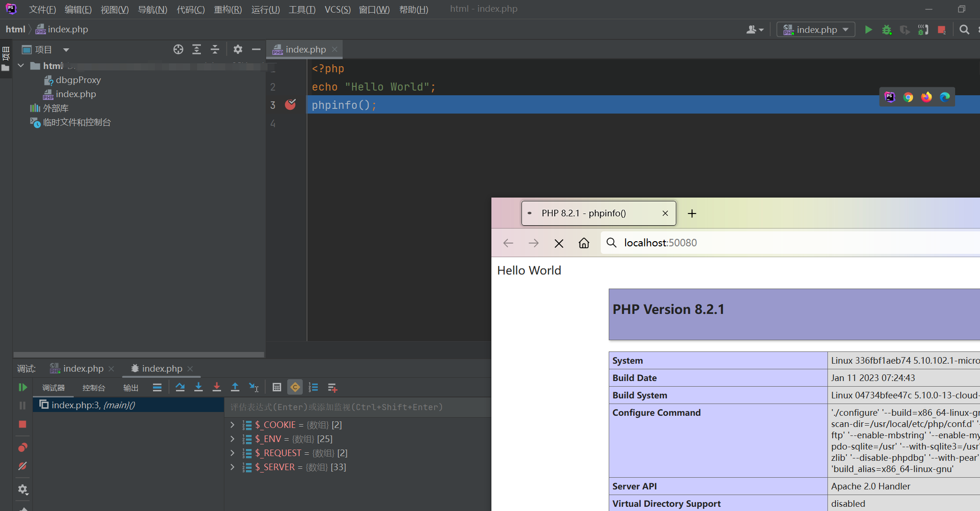Toggle Mute Breakpoints in debug sidebar
The width and height of the screenshot is (980, 511).
[x=23, y=466]
